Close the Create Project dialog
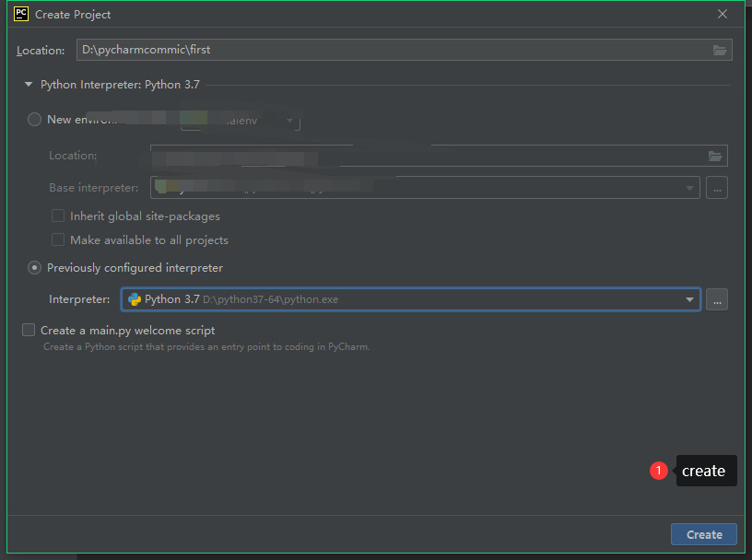 click(x=723, y=14)
